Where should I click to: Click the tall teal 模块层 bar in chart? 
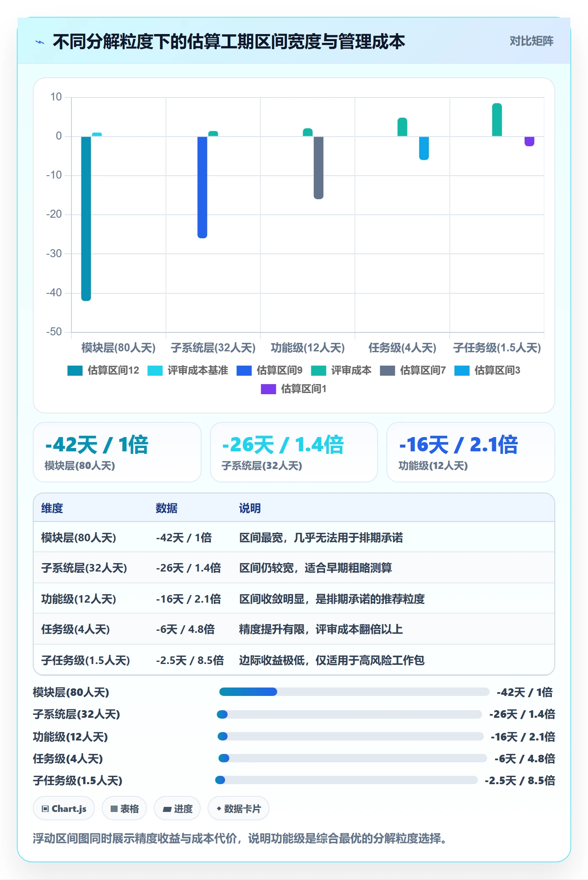click(86, 219)
